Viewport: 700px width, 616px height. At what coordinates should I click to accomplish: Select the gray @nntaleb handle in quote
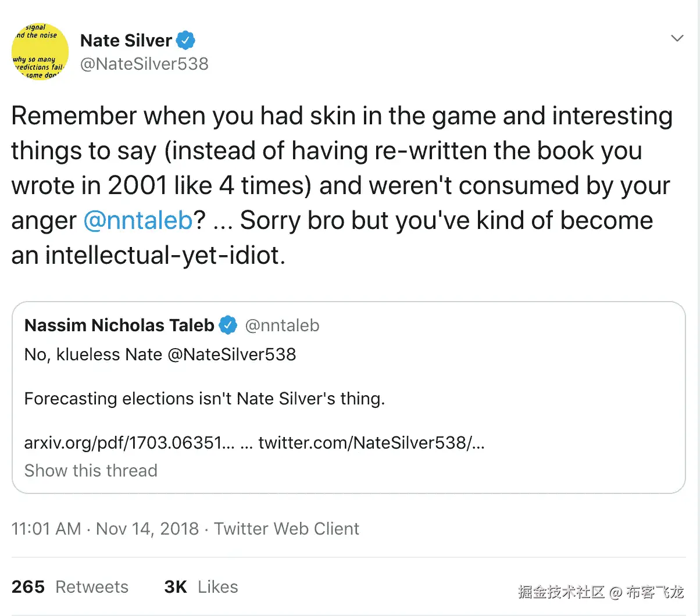pyautogui.click(x=282, y=325)
